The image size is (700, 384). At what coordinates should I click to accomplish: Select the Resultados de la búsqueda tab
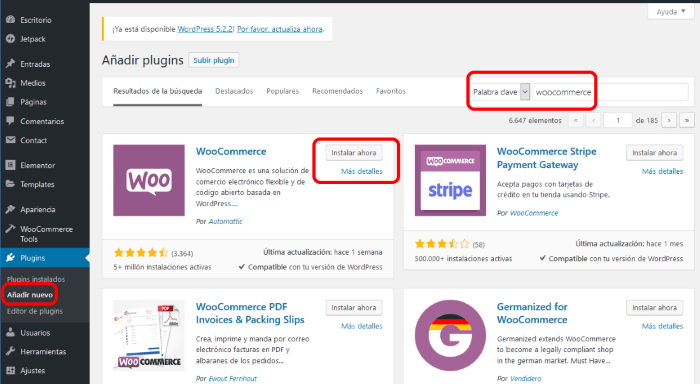click(158, 91)
